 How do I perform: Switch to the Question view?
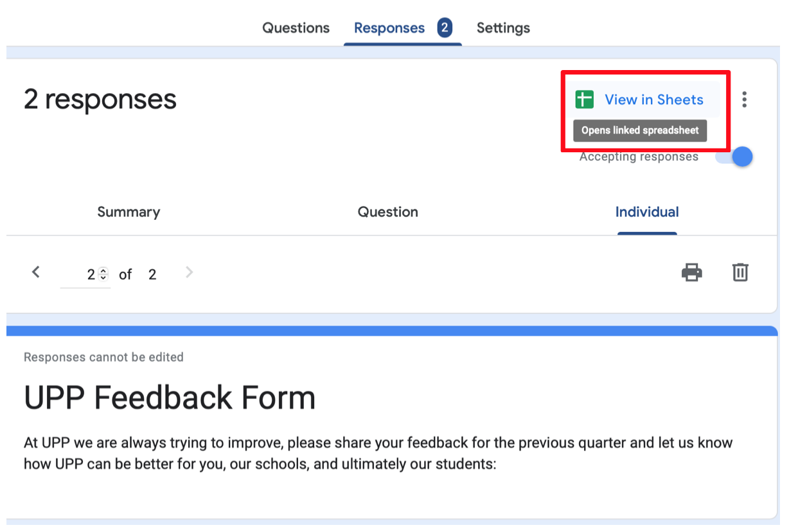388,212
